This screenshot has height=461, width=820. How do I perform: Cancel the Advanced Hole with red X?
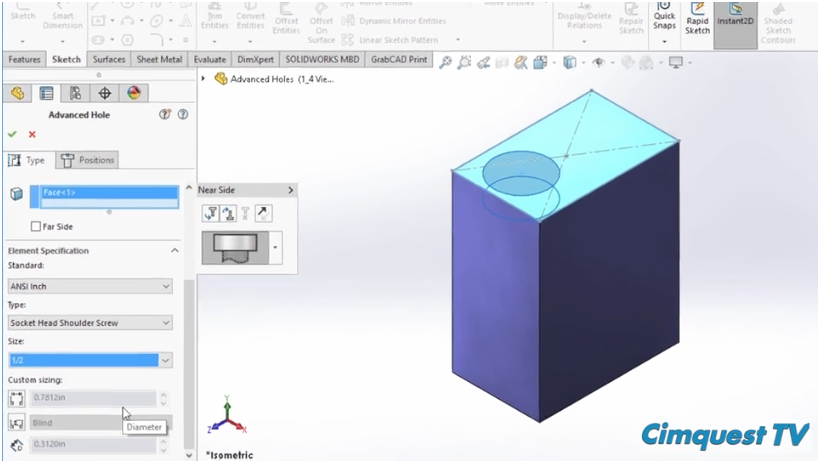[32, 134]
